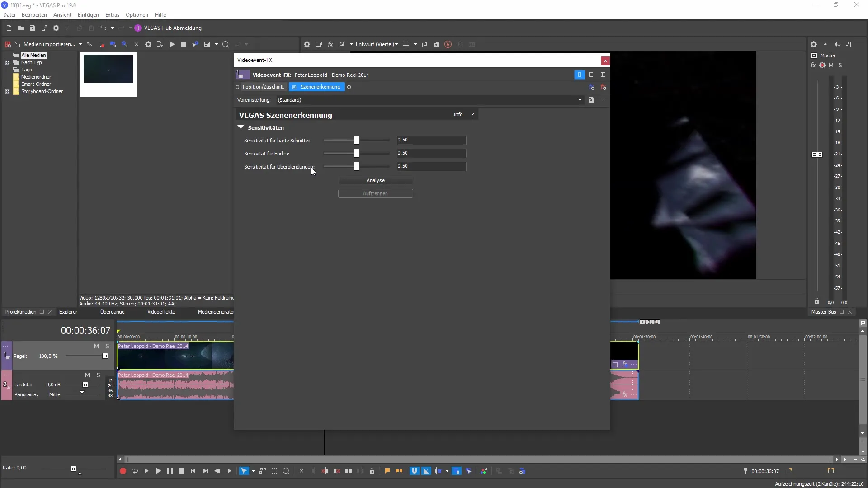
Task: Open project properties gear in main toolbar
Action: click(56, 28)
